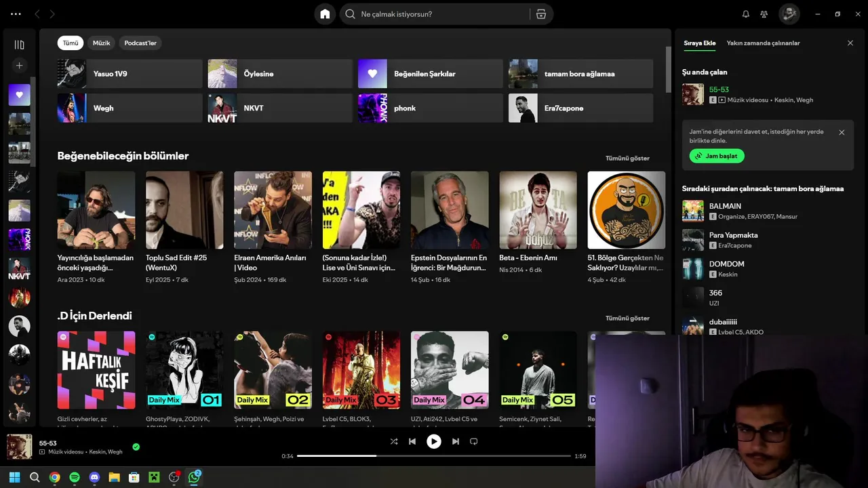Skip to previous track

click(412, 441)
